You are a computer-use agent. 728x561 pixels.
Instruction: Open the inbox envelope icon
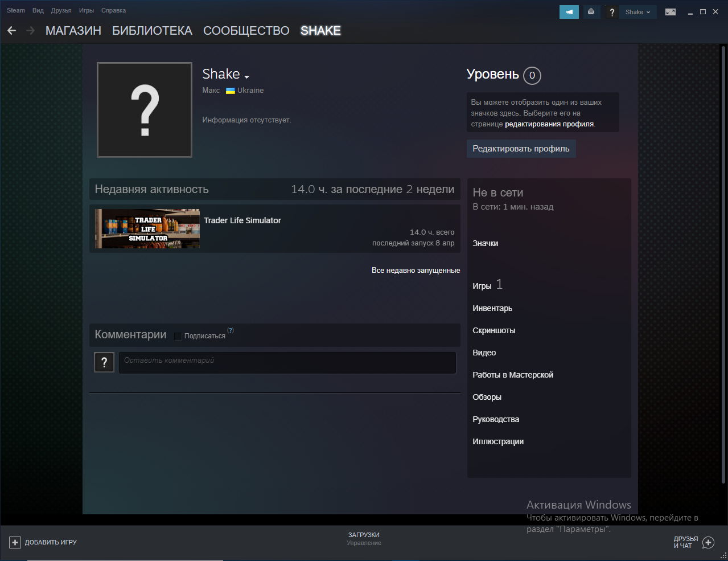coord(591,12)
